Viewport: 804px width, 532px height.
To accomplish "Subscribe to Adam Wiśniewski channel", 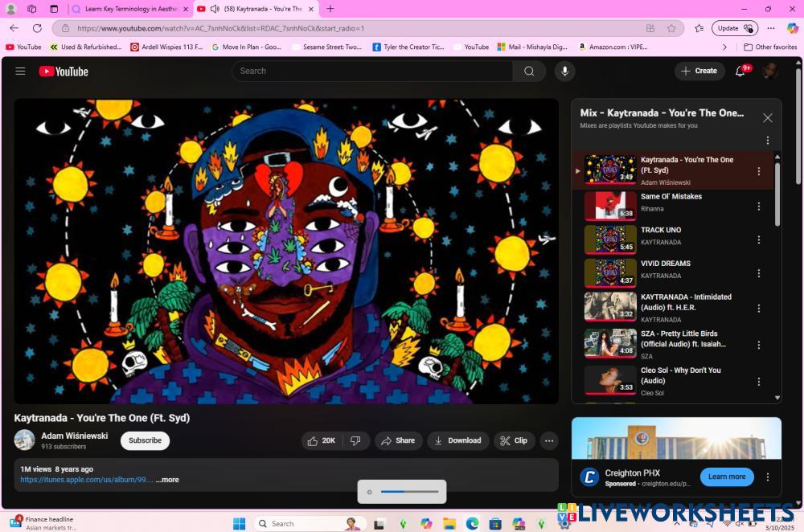I will click(145, 440).
